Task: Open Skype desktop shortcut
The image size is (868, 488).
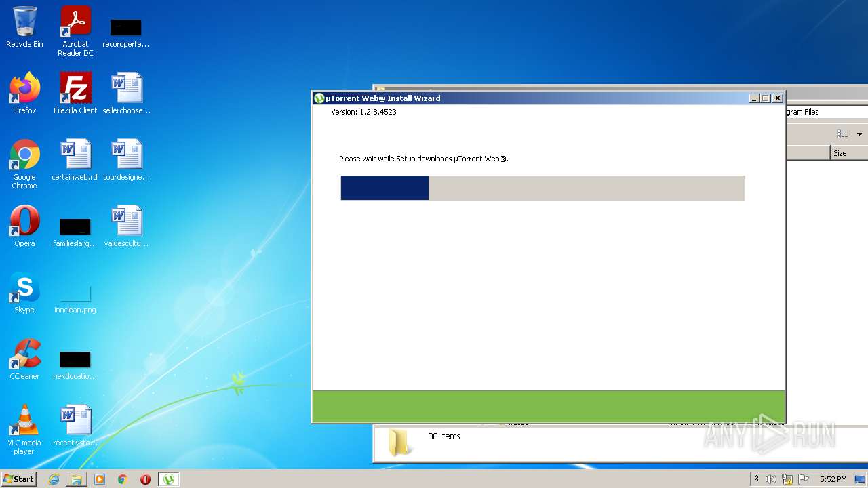Action: click(x=24, y=292)
